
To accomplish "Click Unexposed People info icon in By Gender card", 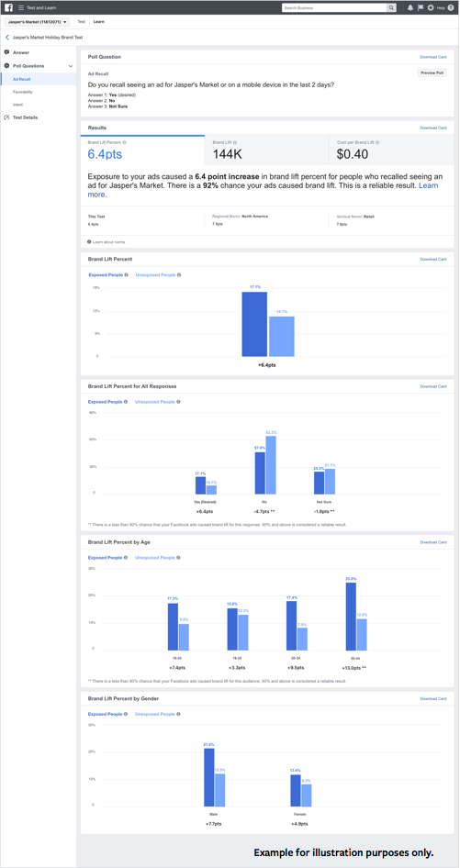I will [178, 714].
